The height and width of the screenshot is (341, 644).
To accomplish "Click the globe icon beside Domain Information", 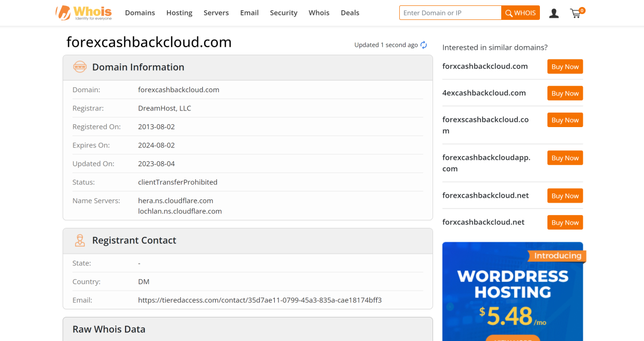I will click(x=79, y=67).
